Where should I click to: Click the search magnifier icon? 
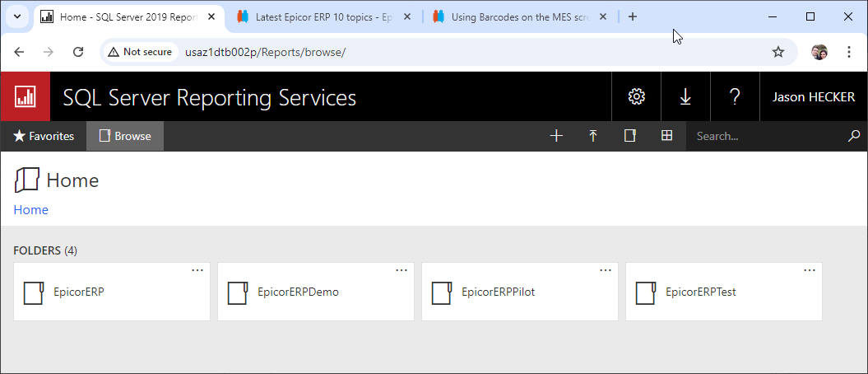pyautogui.click(x=854, y=136)
